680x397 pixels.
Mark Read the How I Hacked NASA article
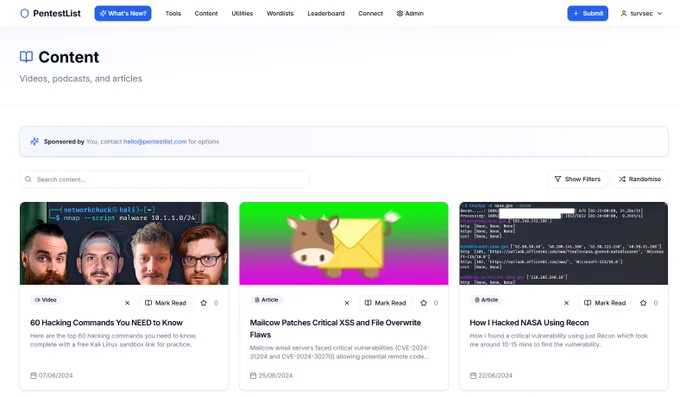tap(605, 303)
